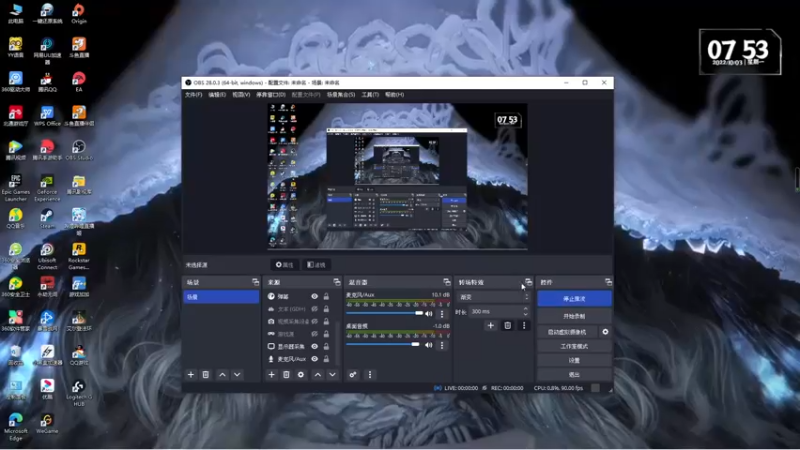Launch the EA app desktop icon
The image size is (800, 450).
pos(79,82)
